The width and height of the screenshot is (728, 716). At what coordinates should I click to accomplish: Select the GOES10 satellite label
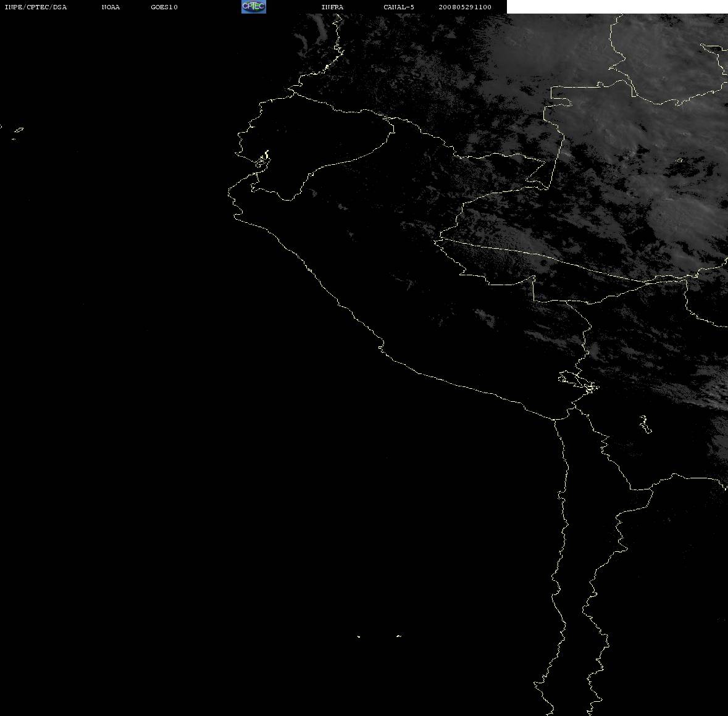[x=164, y=7]
